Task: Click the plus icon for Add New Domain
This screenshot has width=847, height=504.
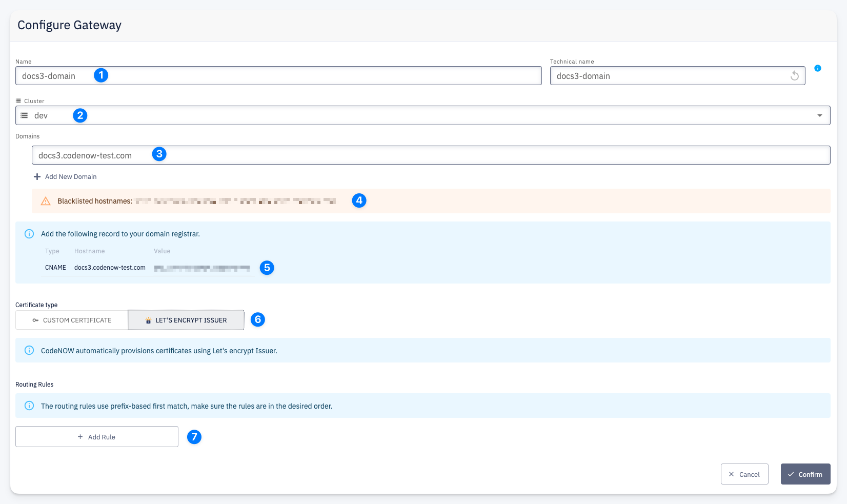Action: point(37,176)
